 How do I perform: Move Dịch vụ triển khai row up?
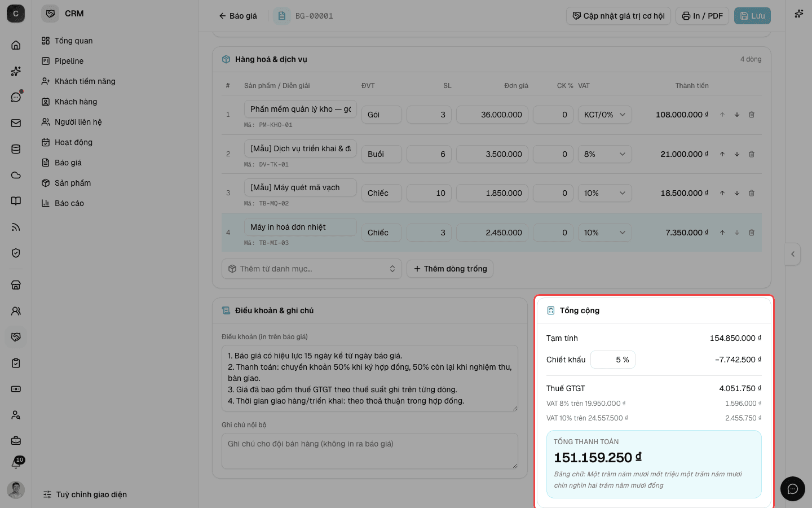pos(722,154)
